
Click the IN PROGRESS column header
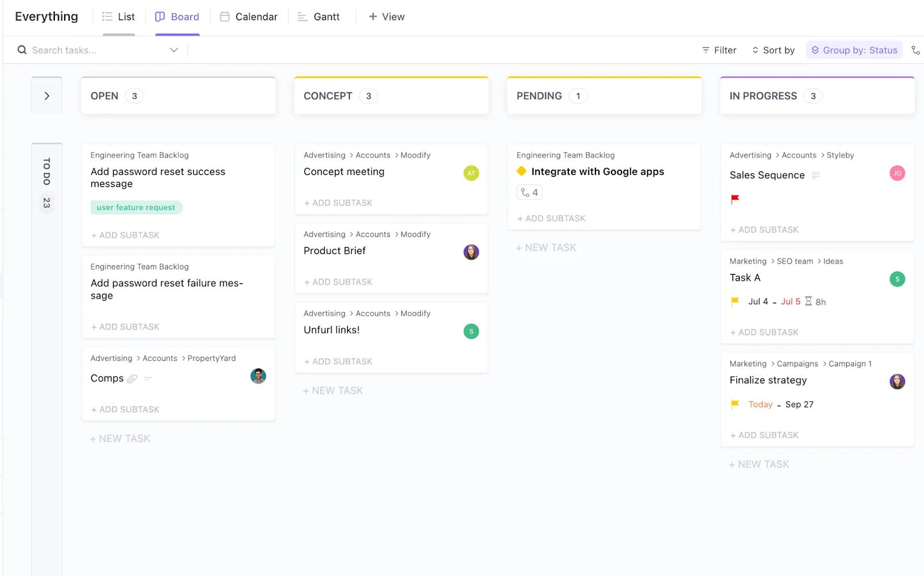pos(818,96)
